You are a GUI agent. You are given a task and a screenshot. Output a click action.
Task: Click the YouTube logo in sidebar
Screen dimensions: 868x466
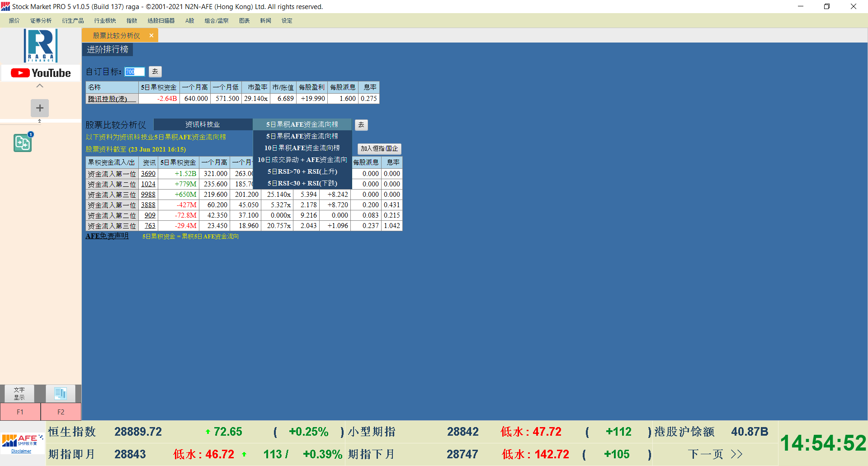point(41,73)
